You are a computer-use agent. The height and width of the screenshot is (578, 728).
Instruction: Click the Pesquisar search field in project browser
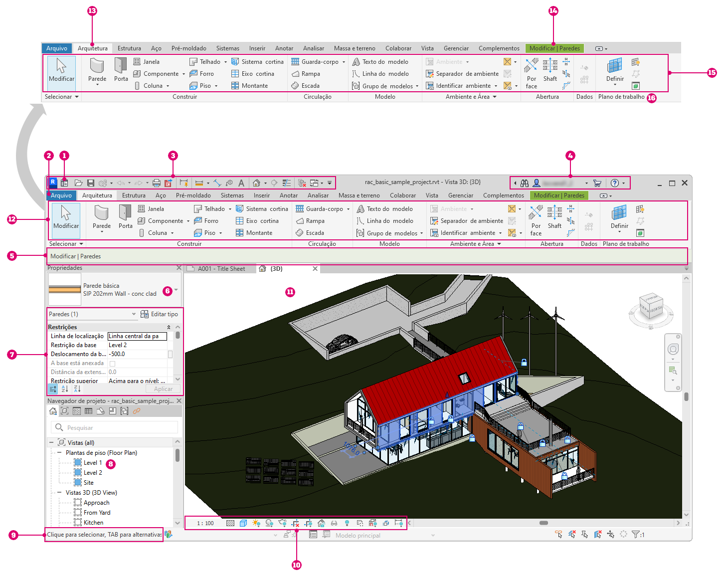tap(115, 427)
